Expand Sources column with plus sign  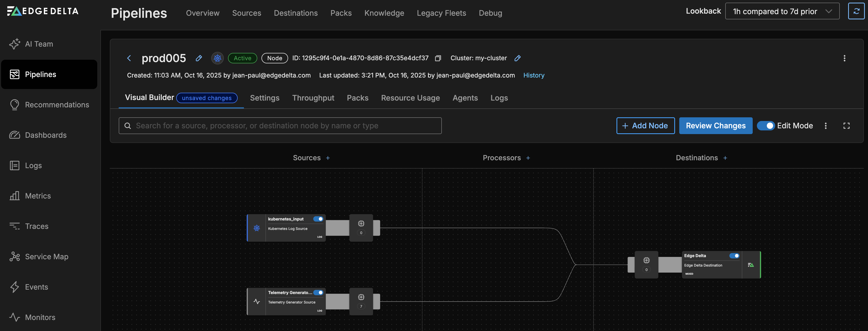click(328, 158)
